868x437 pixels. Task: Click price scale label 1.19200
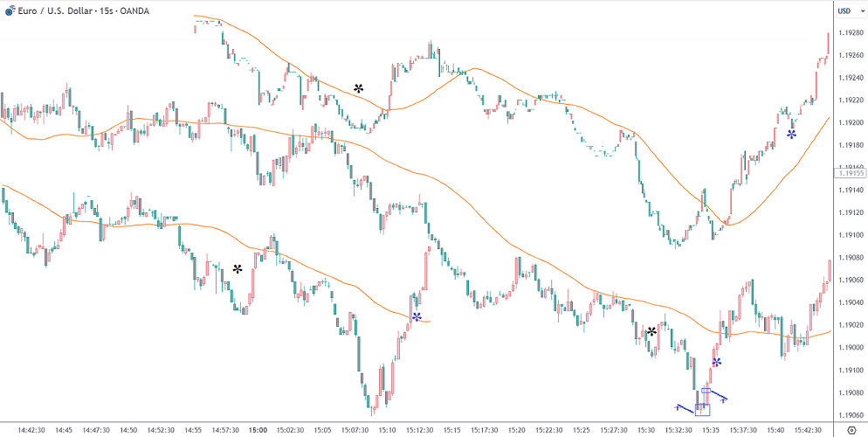(x=849, y=122)
